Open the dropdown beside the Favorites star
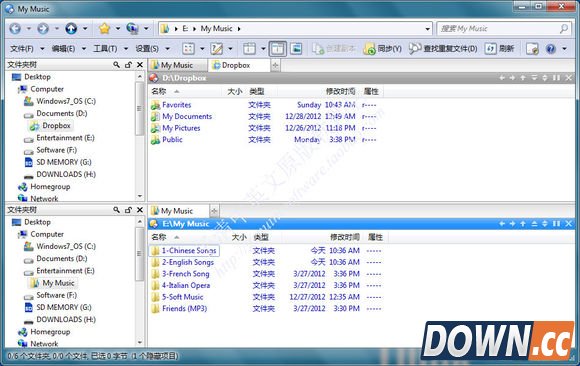 coord(118,28)
